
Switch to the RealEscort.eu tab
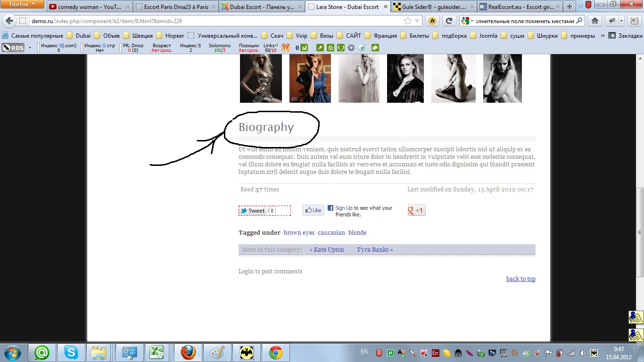[519, 7]
